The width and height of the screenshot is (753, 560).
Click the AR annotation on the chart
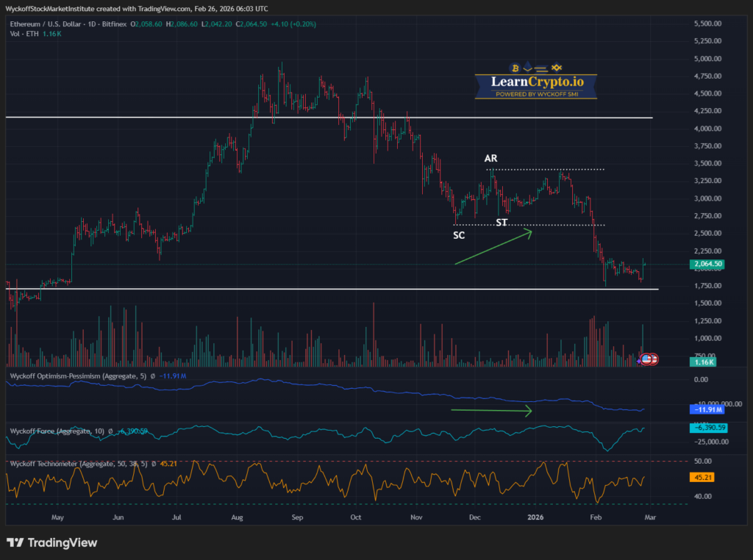[x=490, y=158]
